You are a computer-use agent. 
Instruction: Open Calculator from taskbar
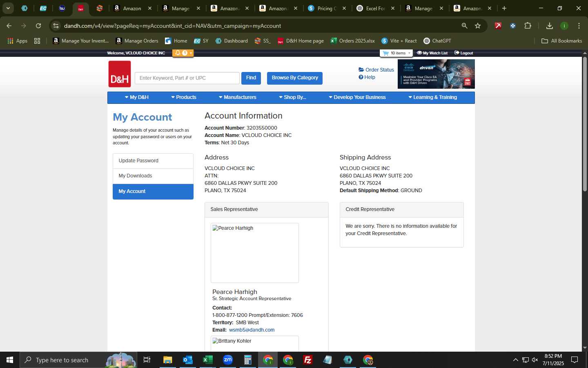[x=247, y=360]
